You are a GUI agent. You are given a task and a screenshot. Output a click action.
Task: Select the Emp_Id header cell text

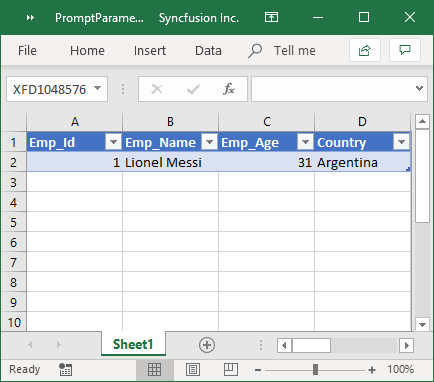point(52,143)
